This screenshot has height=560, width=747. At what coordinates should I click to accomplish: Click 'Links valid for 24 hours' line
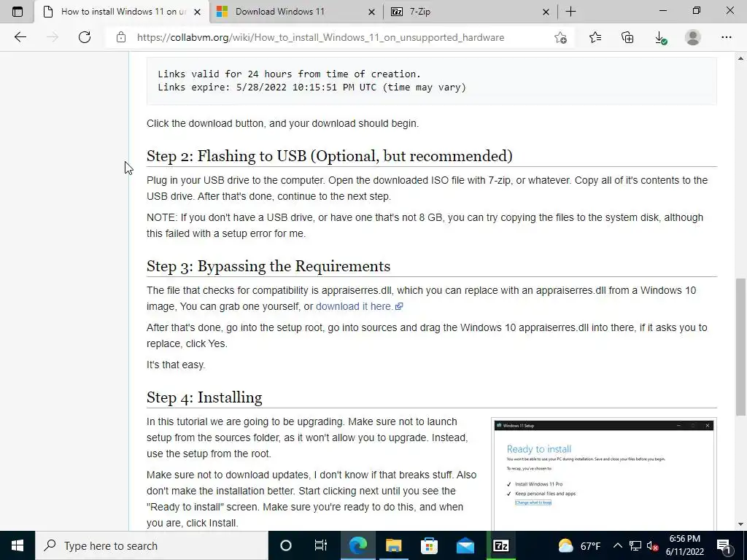[x=289, y=74]
